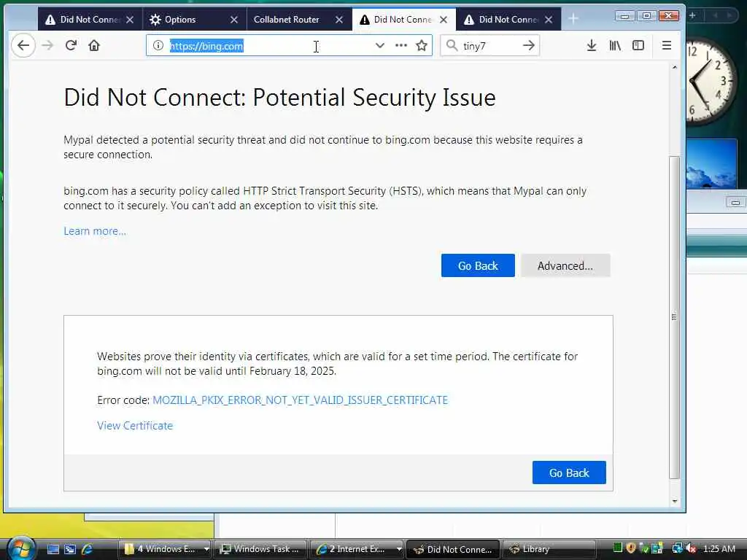Close the Collabnet Router tab

338,20
